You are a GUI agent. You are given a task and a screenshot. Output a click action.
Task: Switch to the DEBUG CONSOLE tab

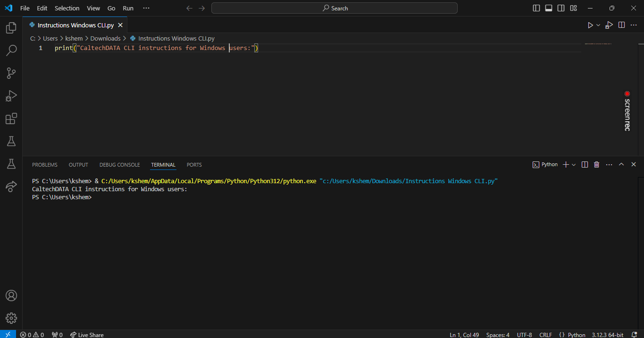119,165
